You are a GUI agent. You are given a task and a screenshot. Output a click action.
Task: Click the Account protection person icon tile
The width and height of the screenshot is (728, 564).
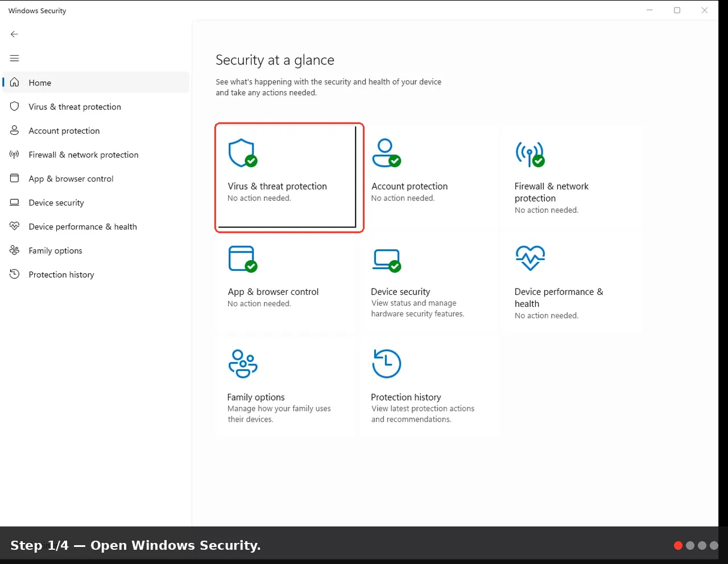pos(386,153)
